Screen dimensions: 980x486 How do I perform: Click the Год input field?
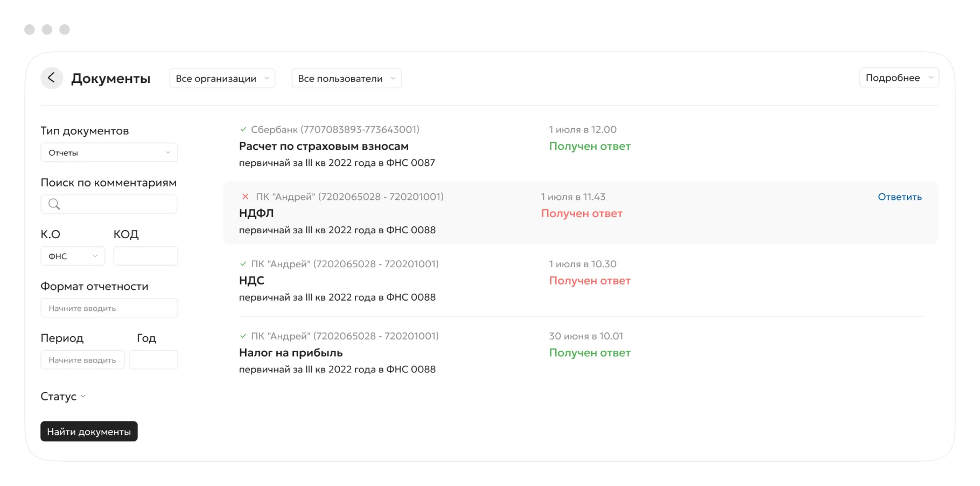(153, 360)
